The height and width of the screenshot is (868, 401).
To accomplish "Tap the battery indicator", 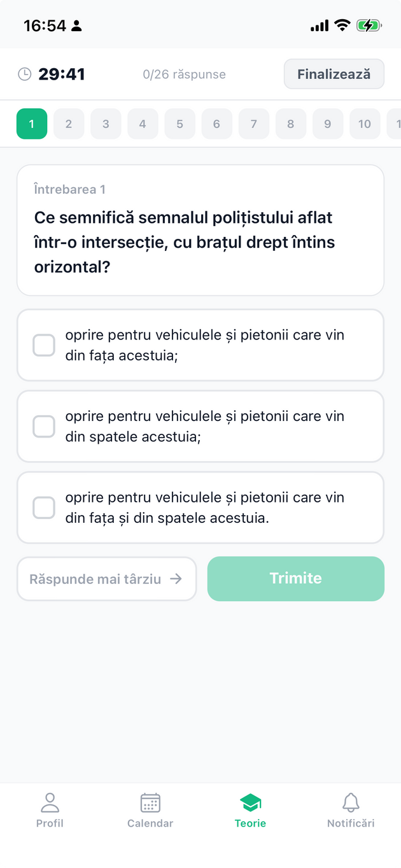I will pos(369,25).
